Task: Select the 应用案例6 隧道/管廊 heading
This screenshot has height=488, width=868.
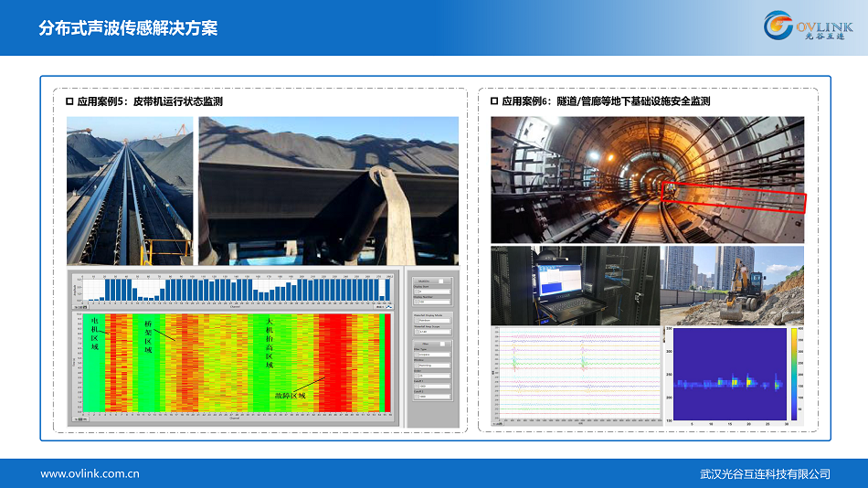Action: point(605,101)
